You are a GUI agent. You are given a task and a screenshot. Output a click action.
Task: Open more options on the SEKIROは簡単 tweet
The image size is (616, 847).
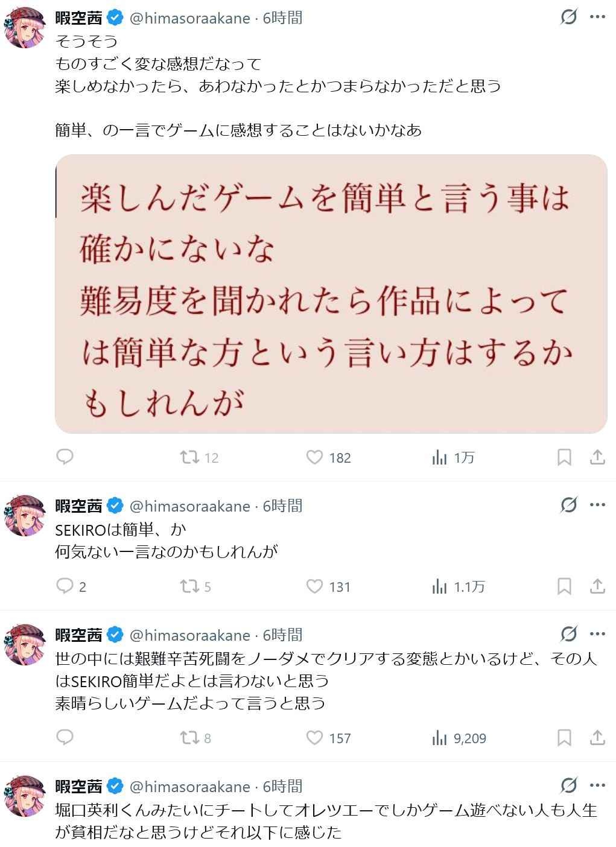(597, 505)
